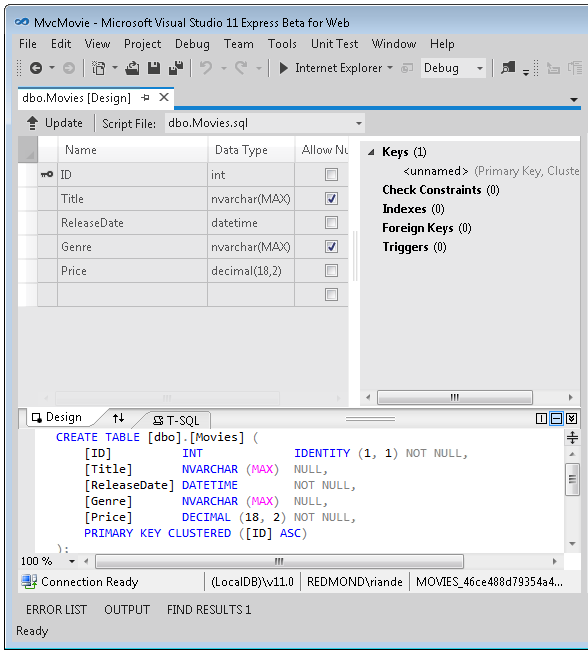Uncheck Allow Nulls for the Title column
This screenshot has width=588, height=652.
click(x=331, y=198)
